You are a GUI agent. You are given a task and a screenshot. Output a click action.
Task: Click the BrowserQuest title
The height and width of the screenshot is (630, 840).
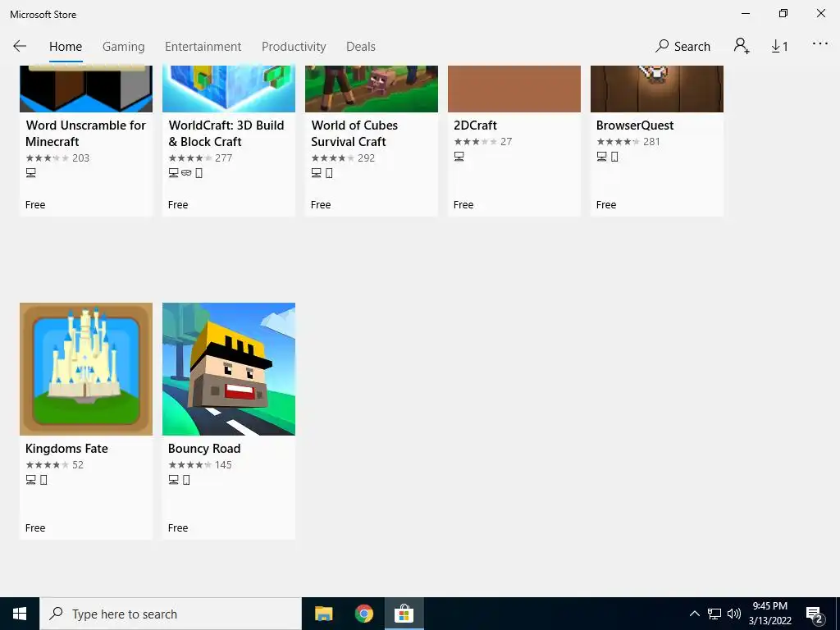635,126
